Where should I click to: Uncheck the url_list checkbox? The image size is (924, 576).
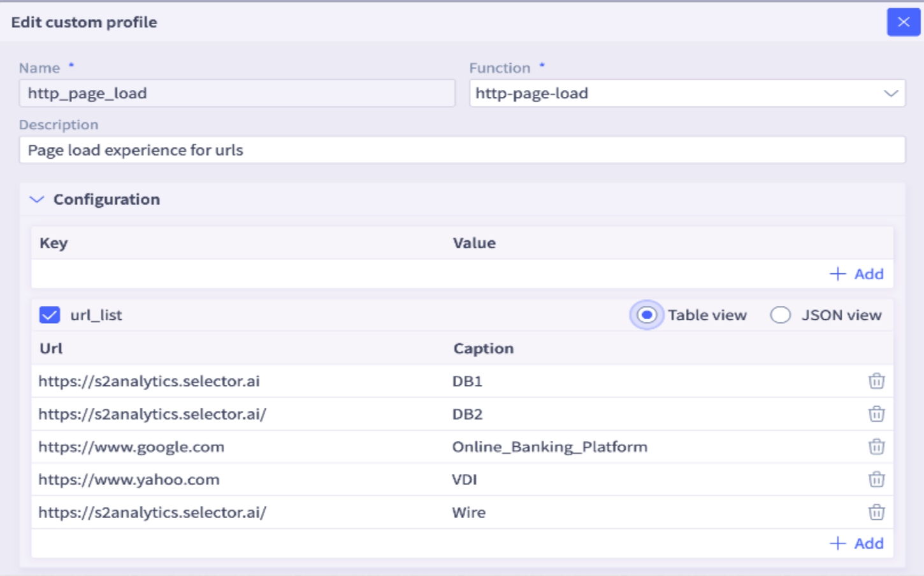pyautogui.click(x=50, y=314)
